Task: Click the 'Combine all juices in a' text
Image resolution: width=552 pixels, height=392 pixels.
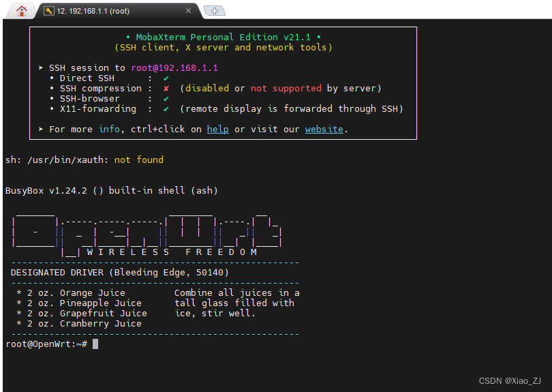Action: coord(237,293)
